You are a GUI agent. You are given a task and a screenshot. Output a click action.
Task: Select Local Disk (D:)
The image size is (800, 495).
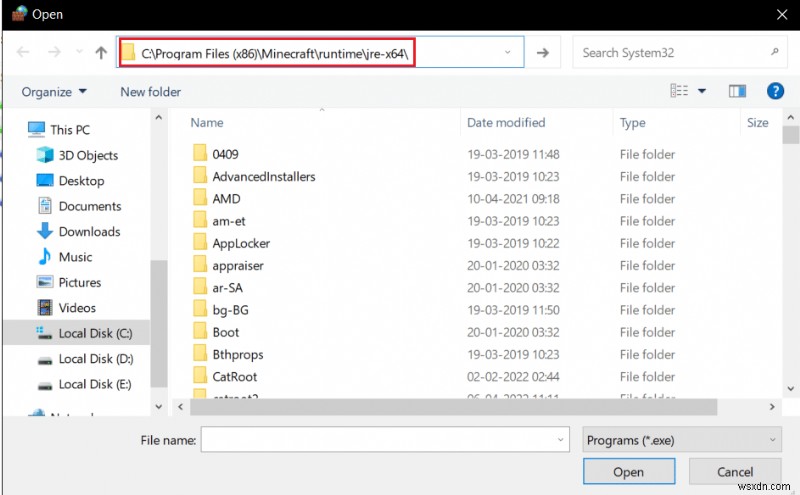coord(95,359)
